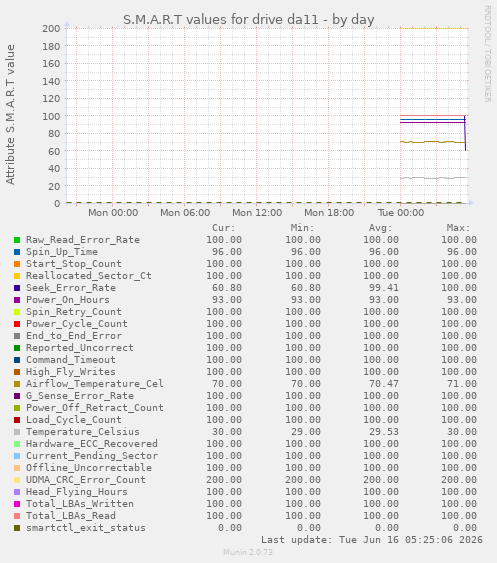The height and width of the screenshot is (563, 497).
Task: Click the Last update timestamp text
Action: coord(372,540)
